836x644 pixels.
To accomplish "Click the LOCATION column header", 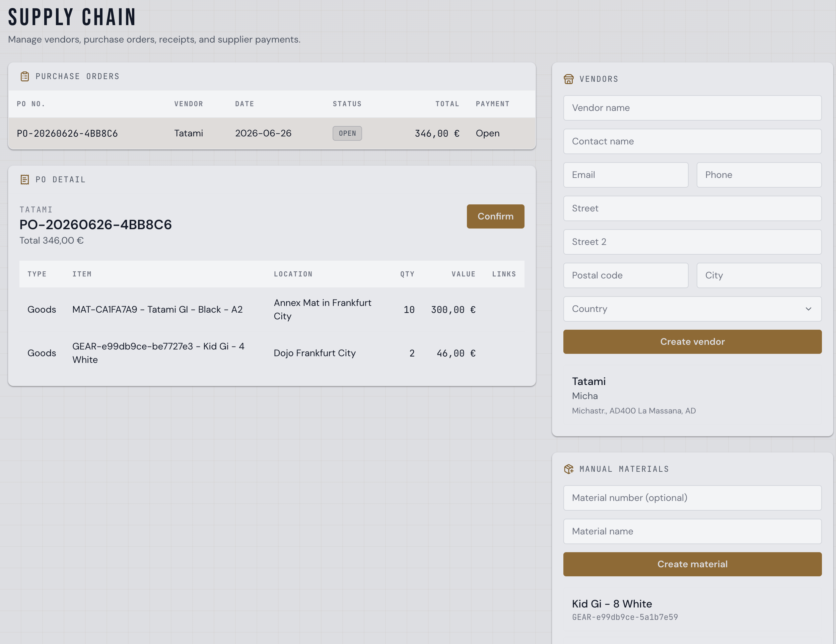I will pos(293,274).
